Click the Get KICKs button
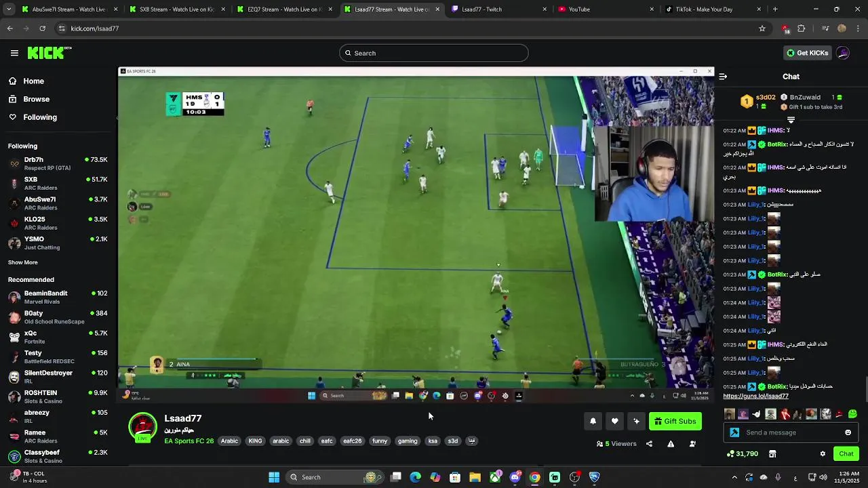 point(807,53)
